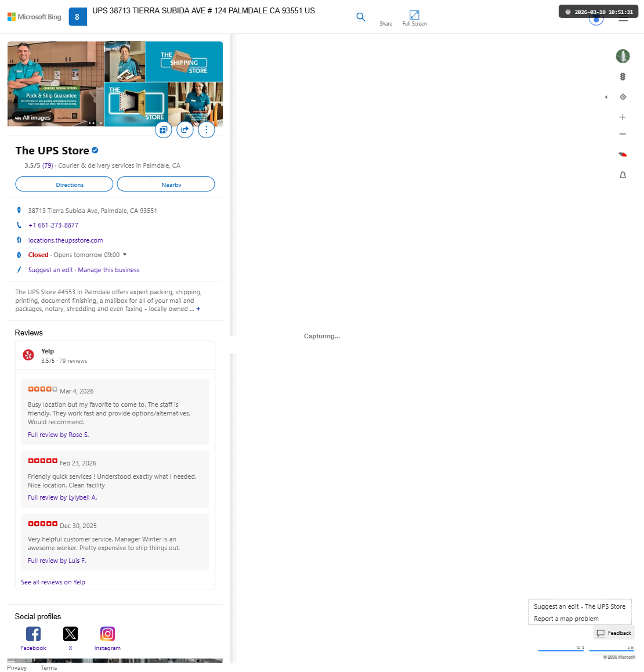644x672 pixels.
Task: Open locations.theupsstore.com website
Action: point(66,240)
